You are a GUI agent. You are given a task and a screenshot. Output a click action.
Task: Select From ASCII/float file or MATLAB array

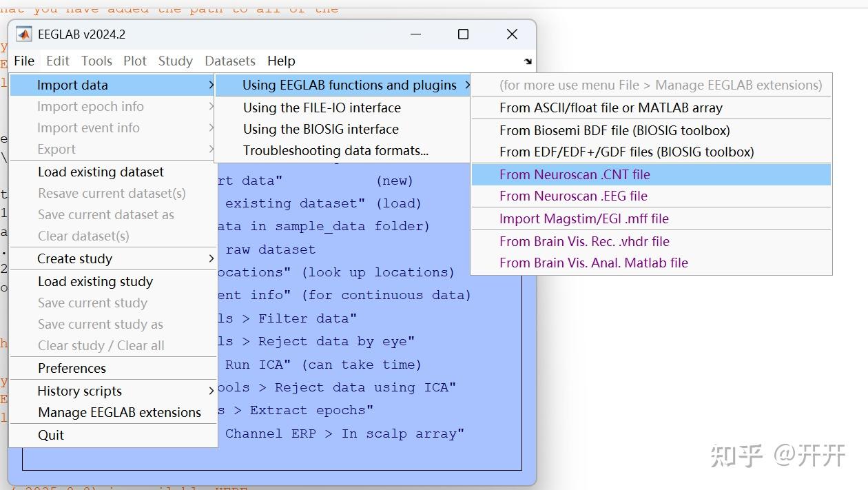pyautogui.click(x=652, y=108)
